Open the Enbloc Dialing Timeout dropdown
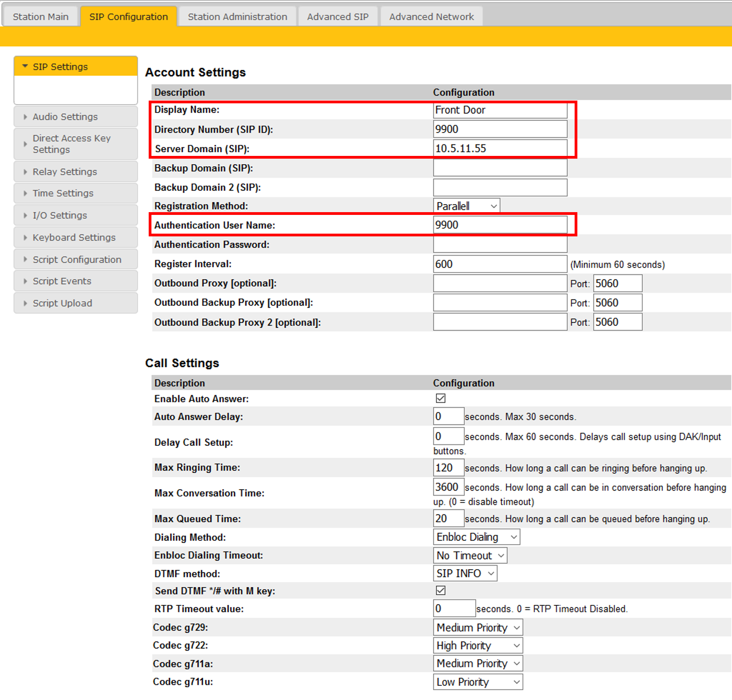 pos(470,556)
